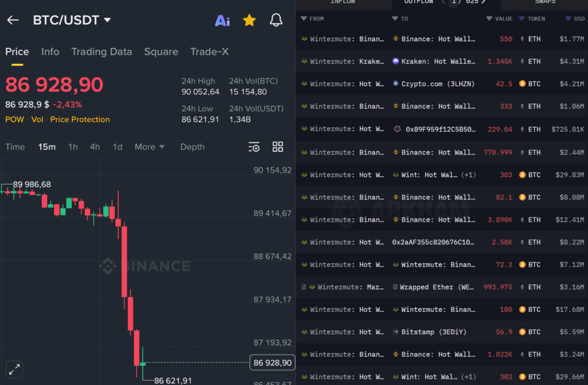Viewport: 588px width, 385px height.
Task: Open the Kraken: Hot Walle… recipient
Action: (x=438, y=61)
